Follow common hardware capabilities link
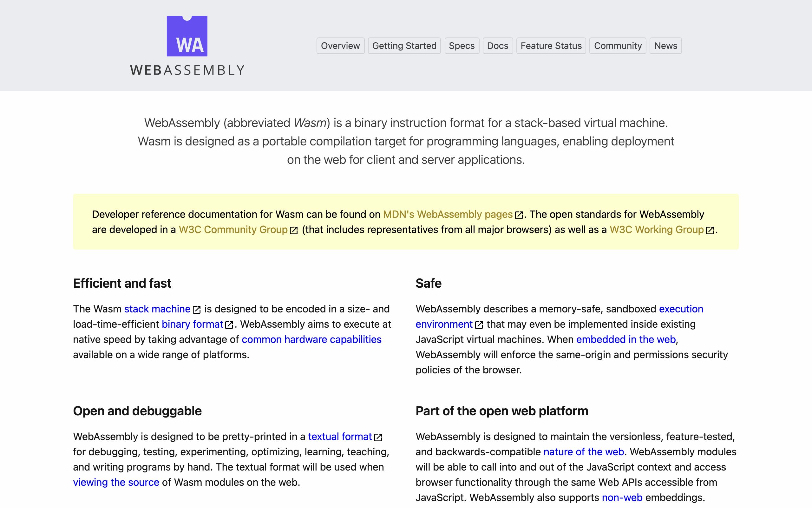The height and width of the screenshot is (508, 812). (311, 339)
